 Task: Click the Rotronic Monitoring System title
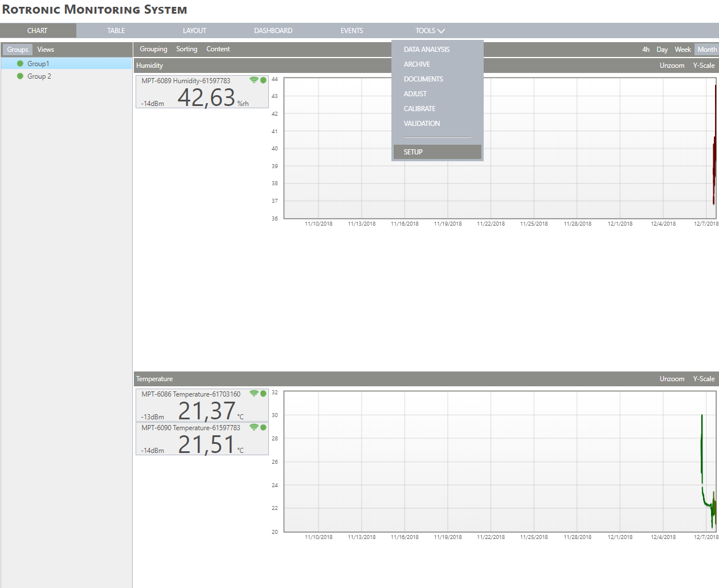[x=95, y=10]
